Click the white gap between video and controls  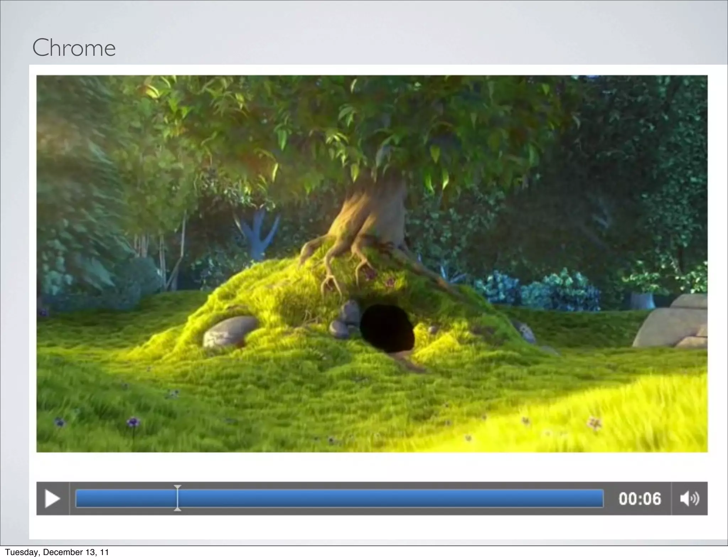coord(371,467)
